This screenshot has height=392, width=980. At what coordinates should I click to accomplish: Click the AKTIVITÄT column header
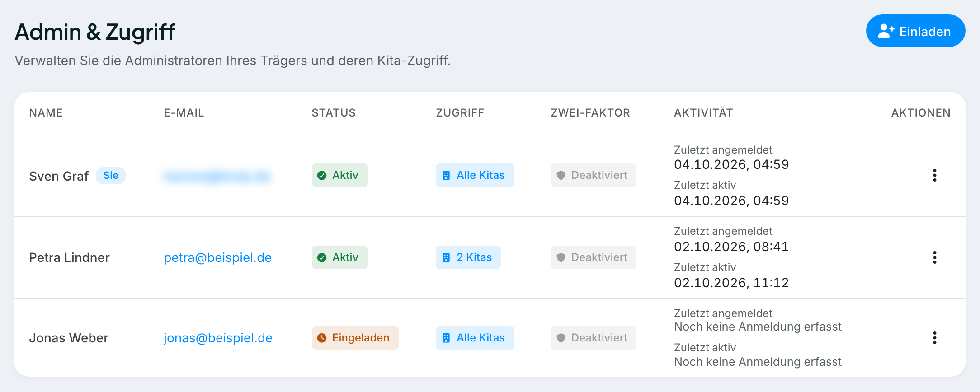pyautogui.click(x=703, y=113)
